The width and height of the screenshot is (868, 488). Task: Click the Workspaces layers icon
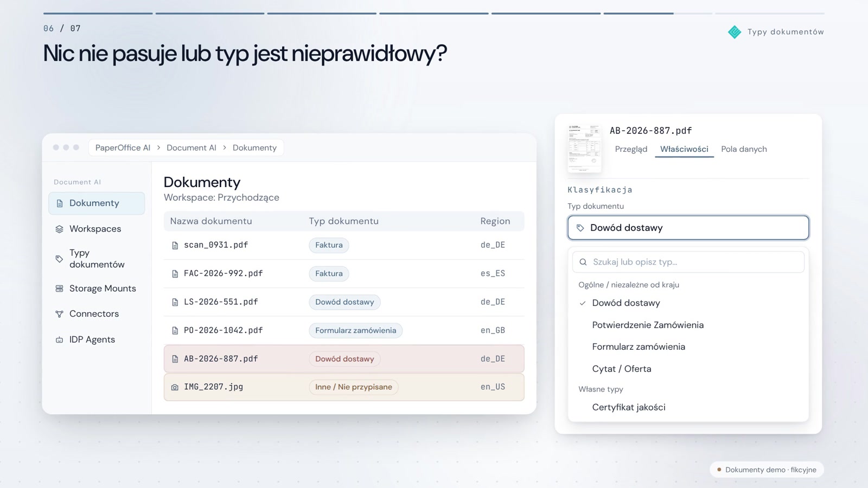click(x=59, y=229)
